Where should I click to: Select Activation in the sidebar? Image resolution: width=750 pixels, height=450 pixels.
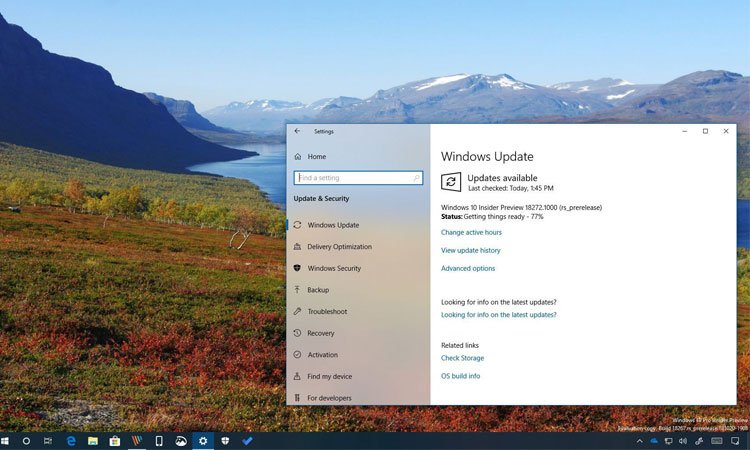[322, 355]
